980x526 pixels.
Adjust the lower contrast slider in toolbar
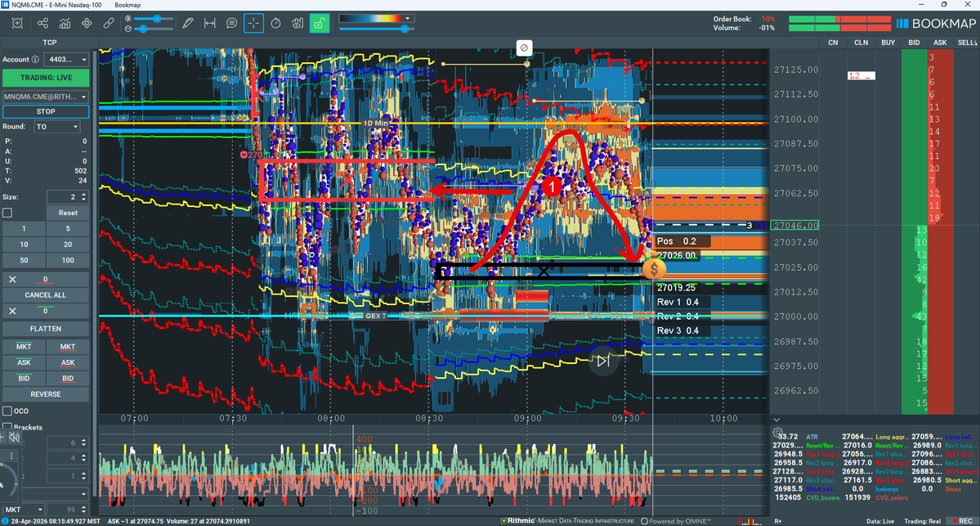[154, 29]
